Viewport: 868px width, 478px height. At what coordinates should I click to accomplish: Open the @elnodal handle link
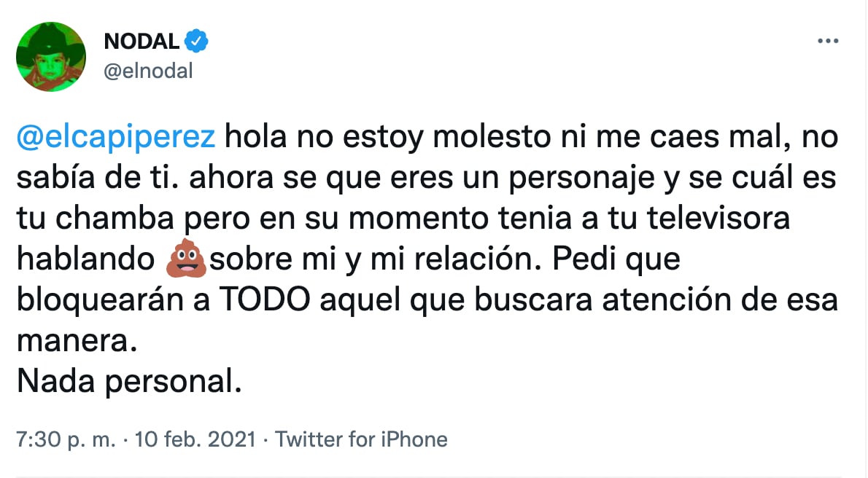click(x=148, y=71)
